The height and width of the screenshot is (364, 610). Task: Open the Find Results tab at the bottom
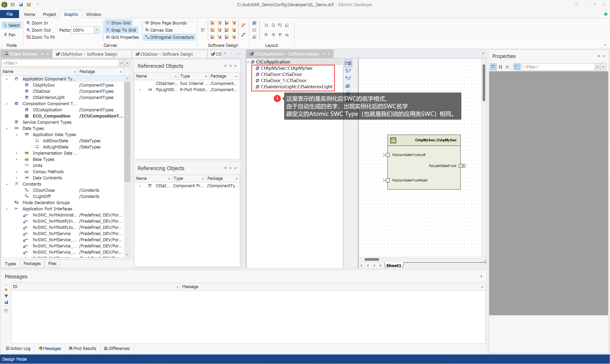(82, 348)
